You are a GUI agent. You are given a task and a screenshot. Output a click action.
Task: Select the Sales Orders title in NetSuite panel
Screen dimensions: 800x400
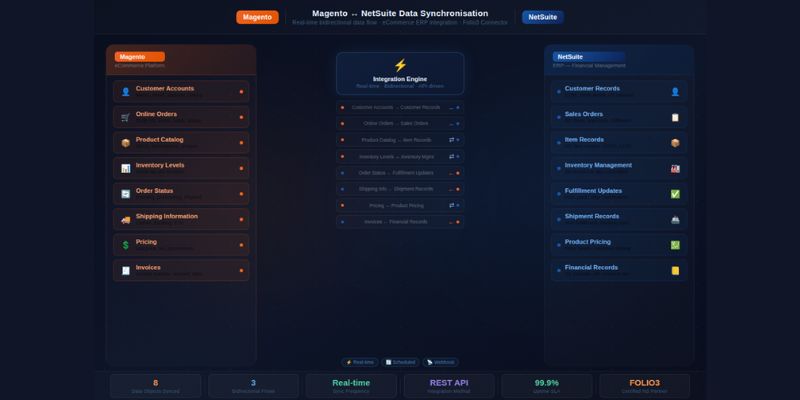(x=584, y=114)
